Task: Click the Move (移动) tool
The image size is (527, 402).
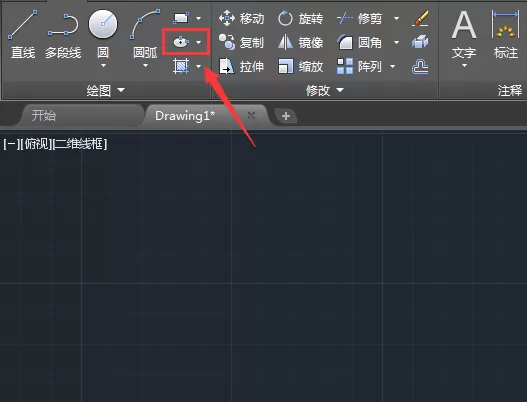Action: [241, 18]
